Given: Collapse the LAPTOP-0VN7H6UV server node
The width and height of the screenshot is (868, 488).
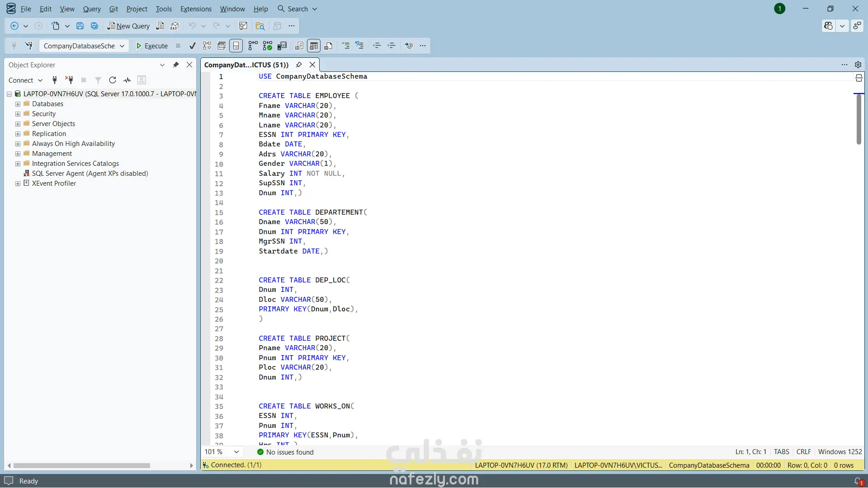Looking at the screenshot, I should [9, 94].
